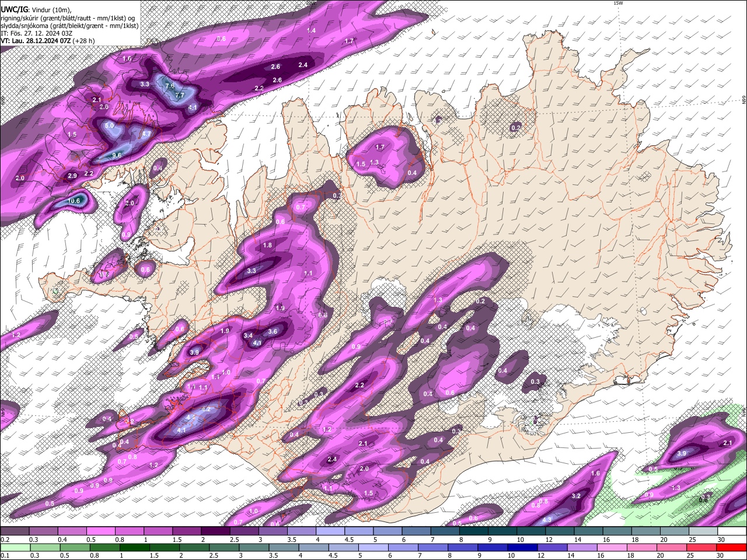This screenshot has height=560, width=747.
Task: Click the 15W longitude label
Action: click(x=618, y=3)
